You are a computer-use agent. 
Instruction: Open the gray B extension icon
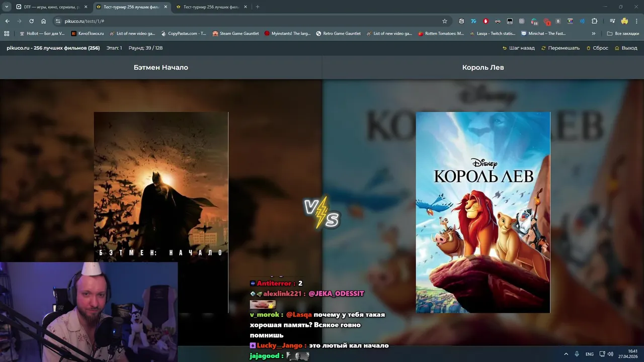(x=558, y=21)
